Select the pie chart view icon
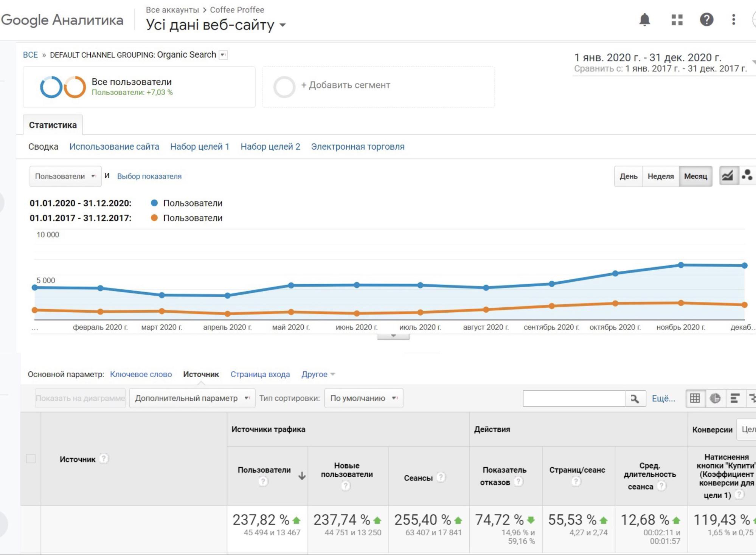Screen dimensions: 756x555 (x=715, y=398)
